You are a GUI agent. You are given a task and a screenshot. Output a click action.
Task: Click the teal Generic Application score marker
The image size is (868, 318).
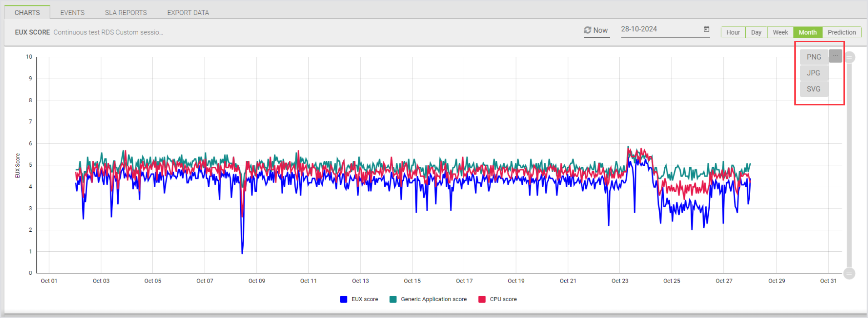pyautogui.click(x=393, y=299)
